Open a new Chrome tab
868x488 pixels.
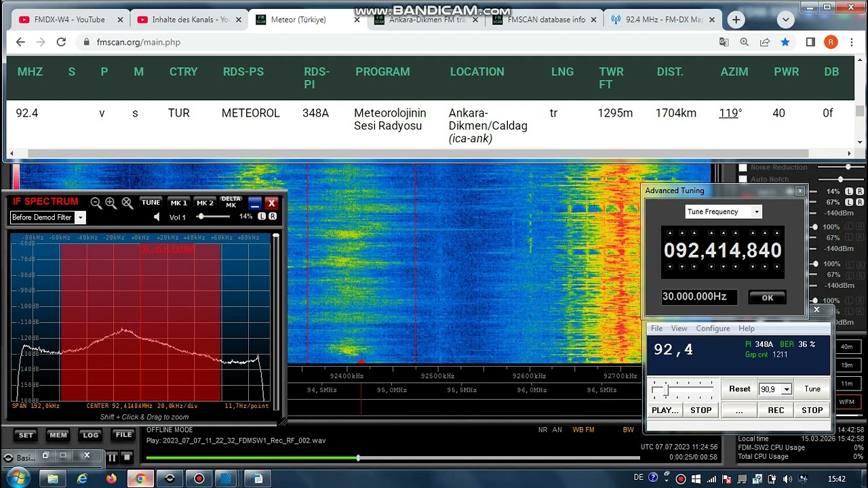[736, 20]
